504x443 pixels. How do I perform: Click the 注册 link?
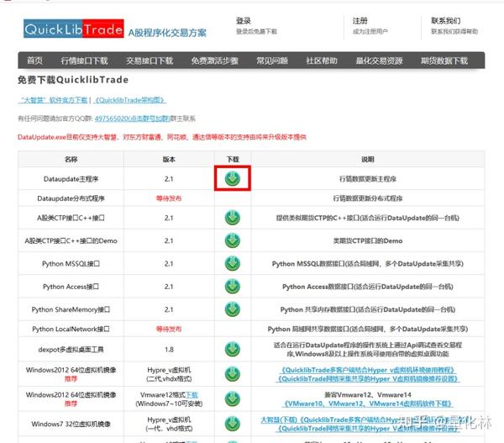click(x=360, y=21)
